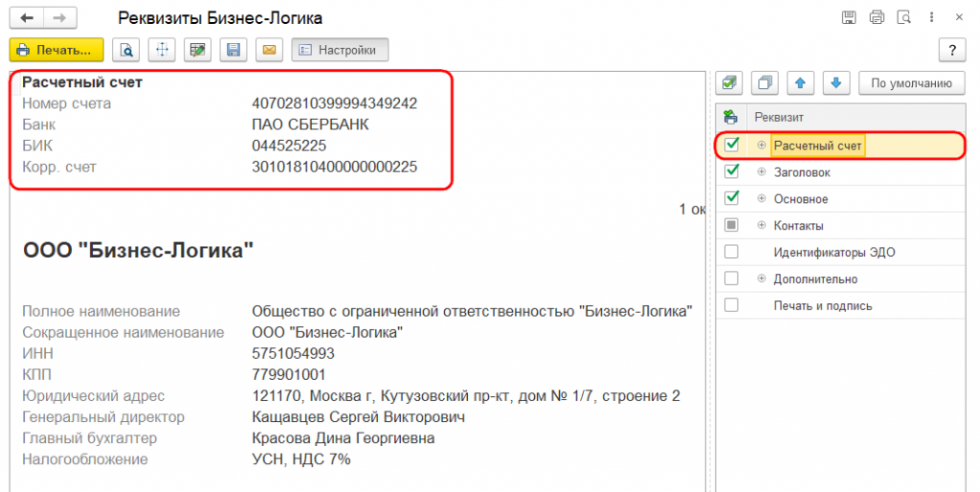
Task: Click the Юридический адрес label
Action: pos(93,395)
